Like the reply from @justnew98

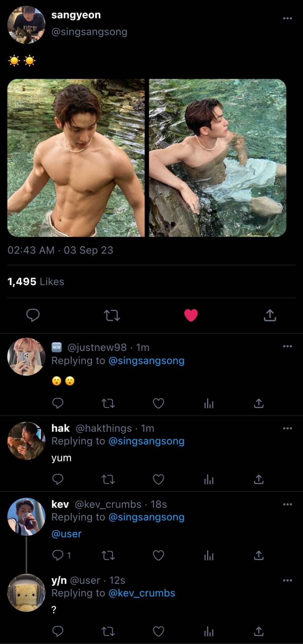[x=158, y=403]
